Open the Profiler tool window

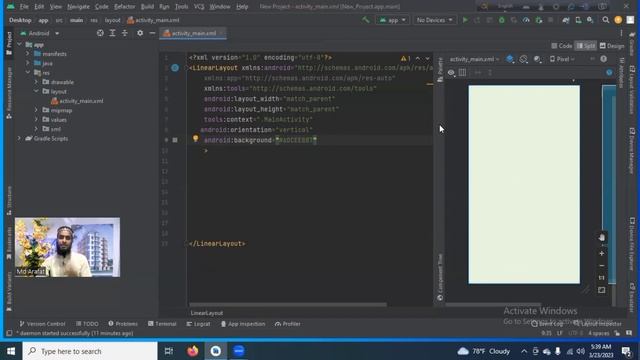coord(288,324)
